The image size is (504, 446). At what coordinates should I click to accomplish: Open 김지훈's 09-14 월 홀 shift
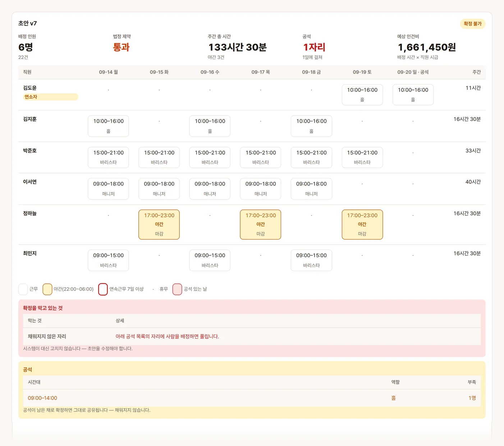coord(108,126)
